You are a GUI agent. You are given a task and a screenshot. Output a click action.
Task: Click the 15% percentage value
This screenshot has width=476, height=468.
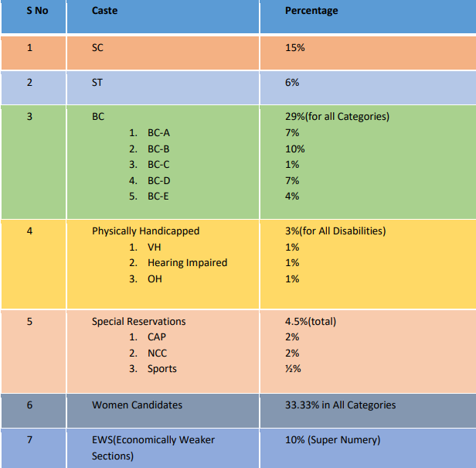[295, 48]
